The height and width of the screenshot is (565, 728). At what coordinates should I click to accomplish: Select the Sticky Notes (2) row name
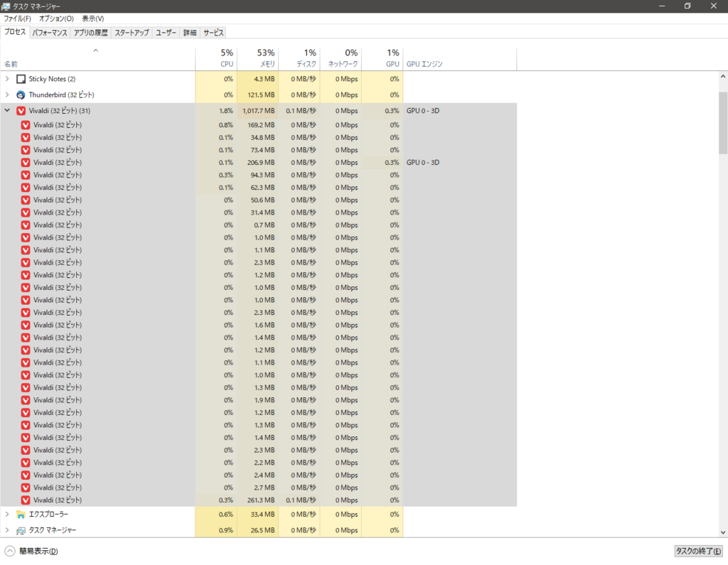(52, 79)
